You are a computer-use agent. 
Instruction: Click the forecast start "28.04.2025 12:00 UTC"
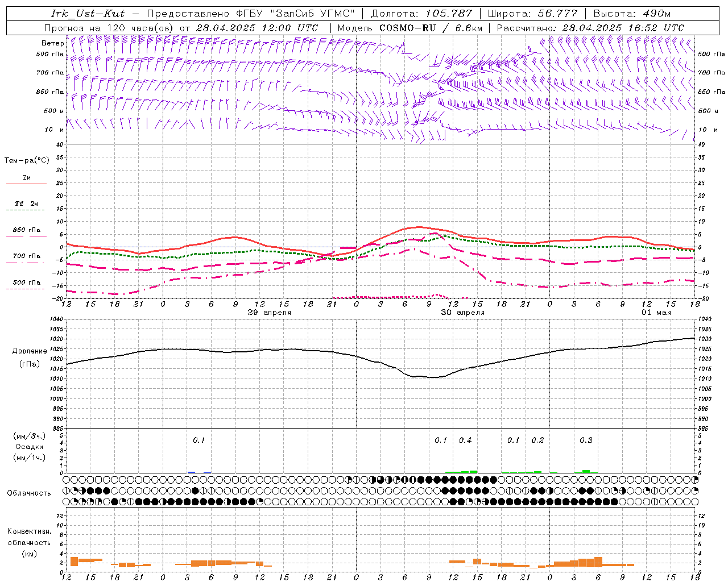point(257,28)
